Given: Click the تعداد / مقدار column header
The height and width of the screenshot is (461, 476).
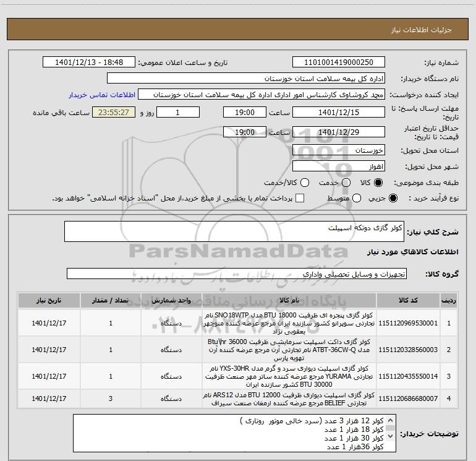Looking at the screenshot, I should (x=111, y=300).
